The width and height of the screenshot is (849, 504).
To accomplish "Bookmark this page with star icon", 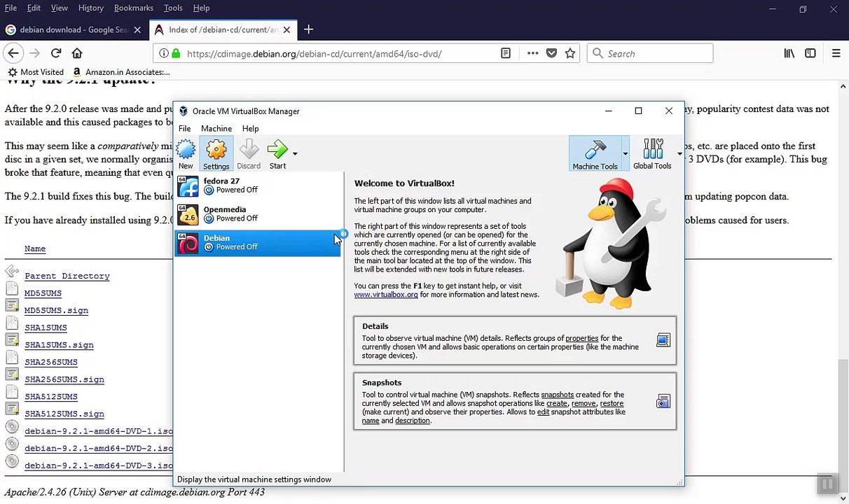I will (x=570, y=53).
